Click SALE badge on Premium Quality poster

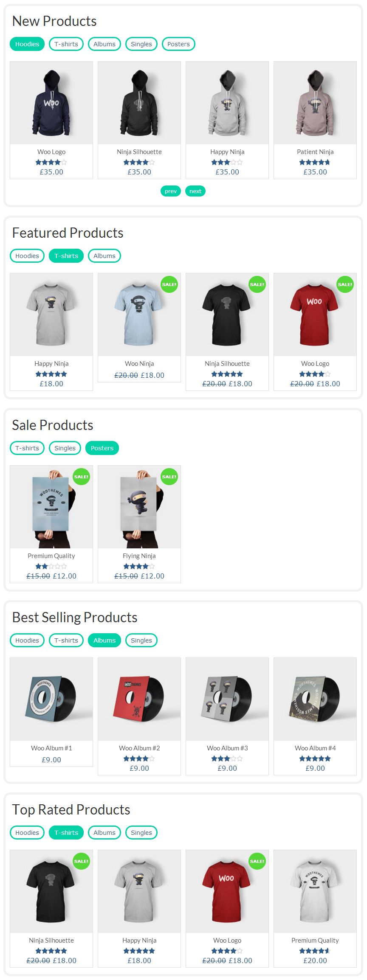click(81, 477)
